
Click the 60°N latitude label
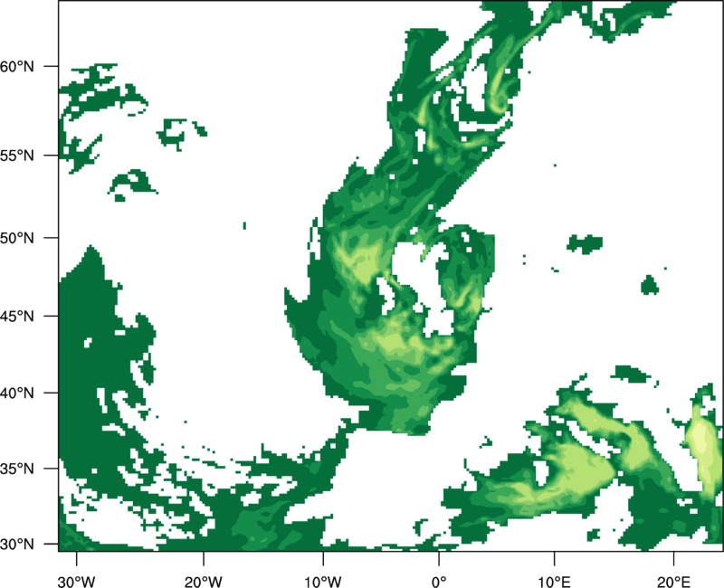17,66
